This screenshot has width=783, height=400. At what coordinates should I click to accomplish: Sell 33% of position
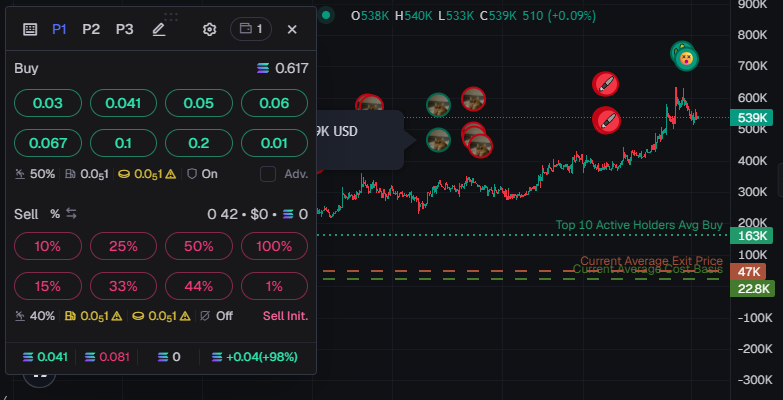tap(123, 286)
